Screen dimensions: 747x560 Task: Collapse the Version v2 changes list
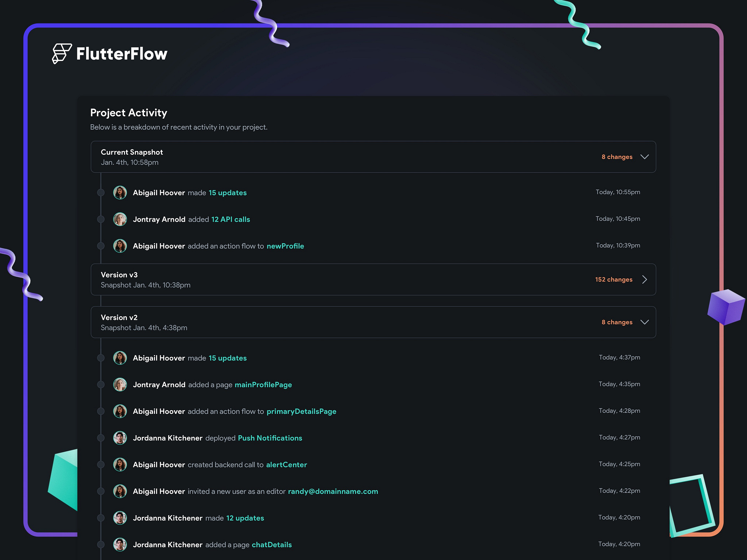point(644,322)
